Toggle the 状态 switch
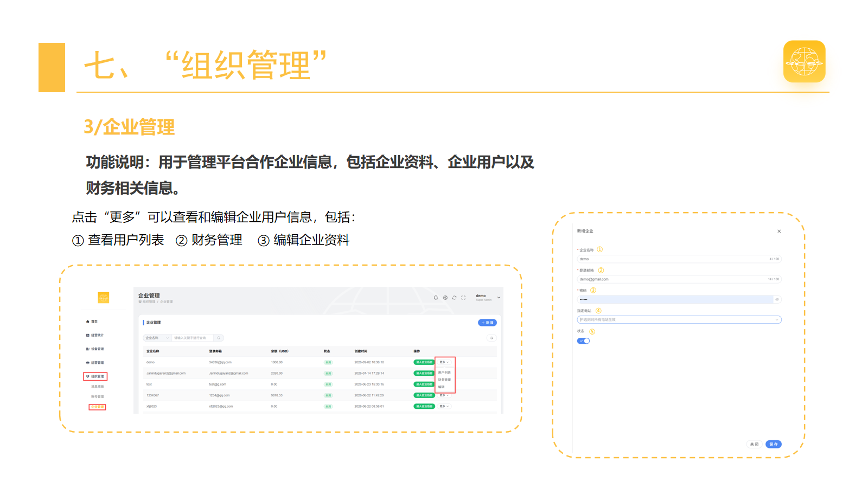Screen dimensions: 868x488 [x=583, y=341]
